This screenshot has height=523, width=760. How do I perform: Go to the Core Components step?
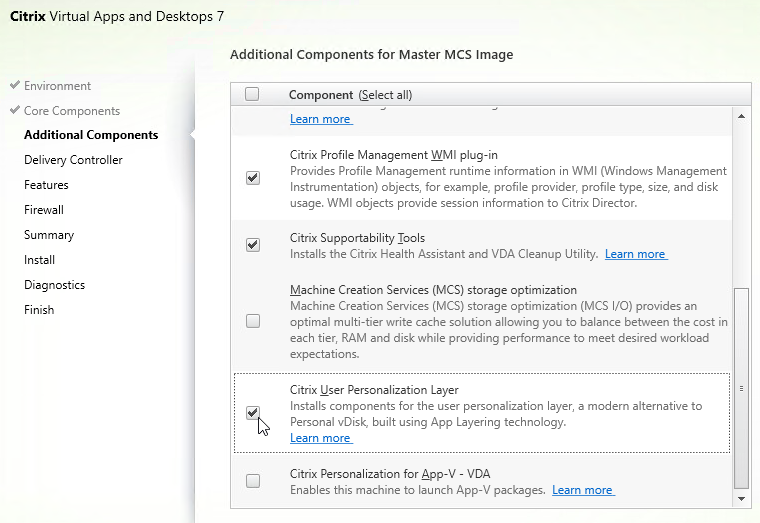(x=72, y=111)
